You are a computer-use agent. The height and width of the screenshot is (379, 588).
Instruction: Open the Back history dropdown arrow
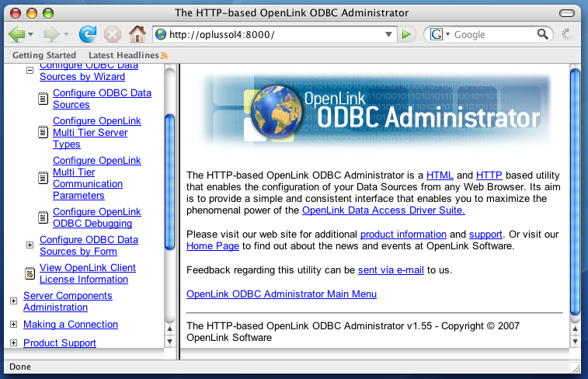click(x=31, y=34)
